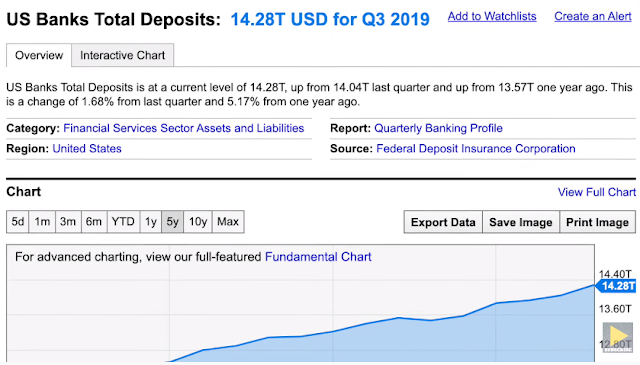Click the Print Image button

click(x=598, y=222)
